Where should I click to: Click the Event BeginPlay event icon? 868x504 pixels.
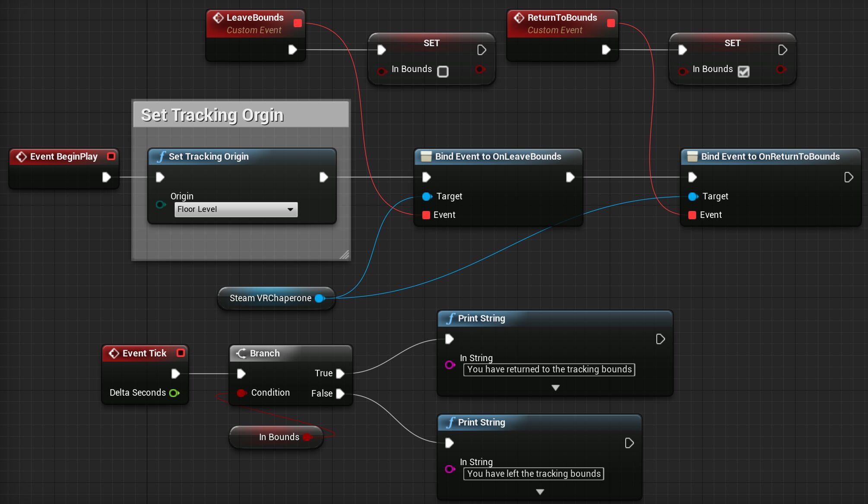click(x=21, y=157)
